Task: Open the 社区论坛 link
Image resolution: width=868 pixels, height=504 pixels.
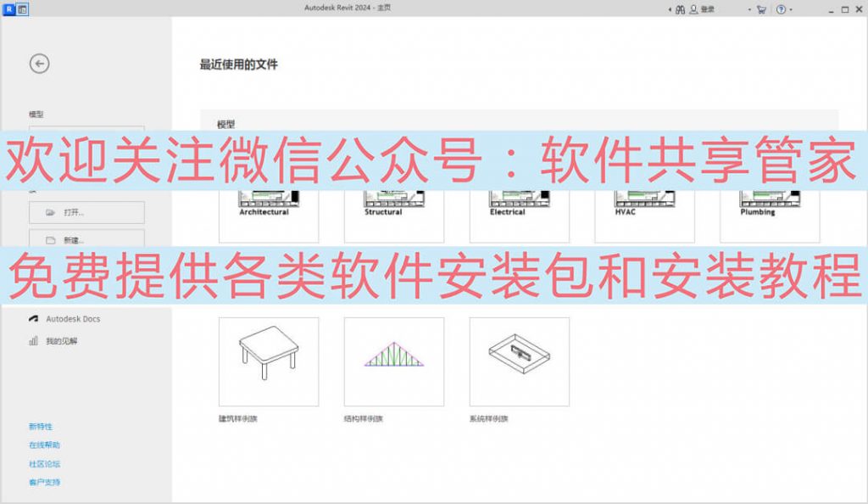Action: point(44,463)
